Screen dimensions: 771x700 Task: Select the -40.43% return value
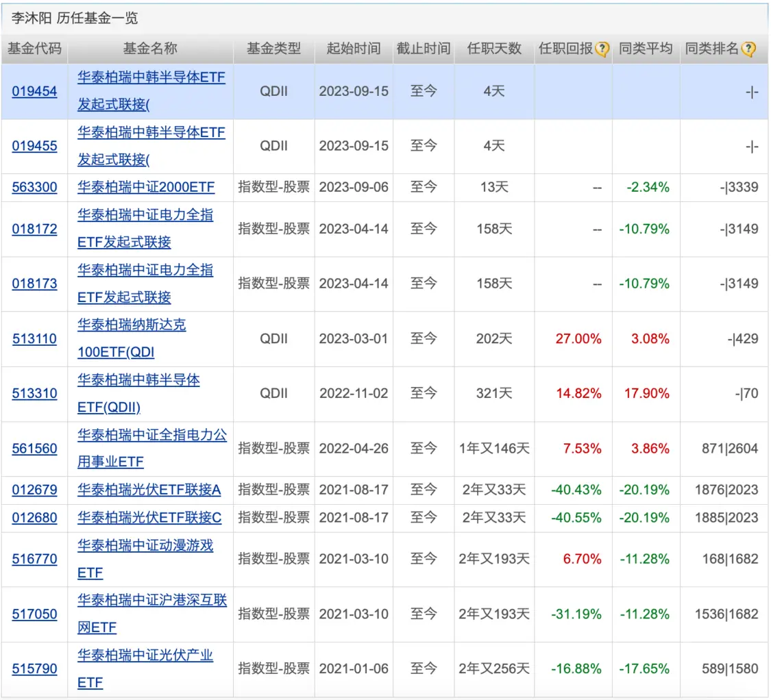pos(576,490)
